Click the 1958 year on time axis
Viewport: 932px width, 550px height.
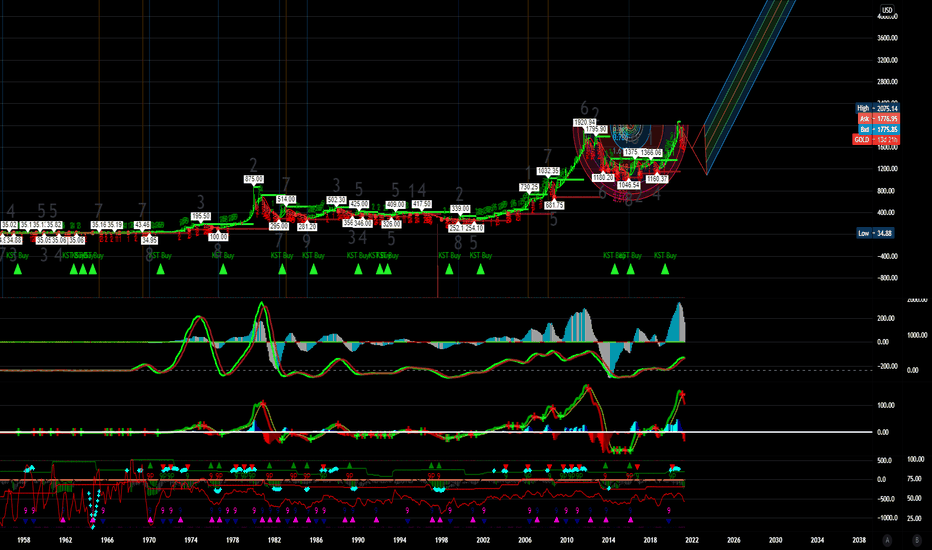point(24,540)
